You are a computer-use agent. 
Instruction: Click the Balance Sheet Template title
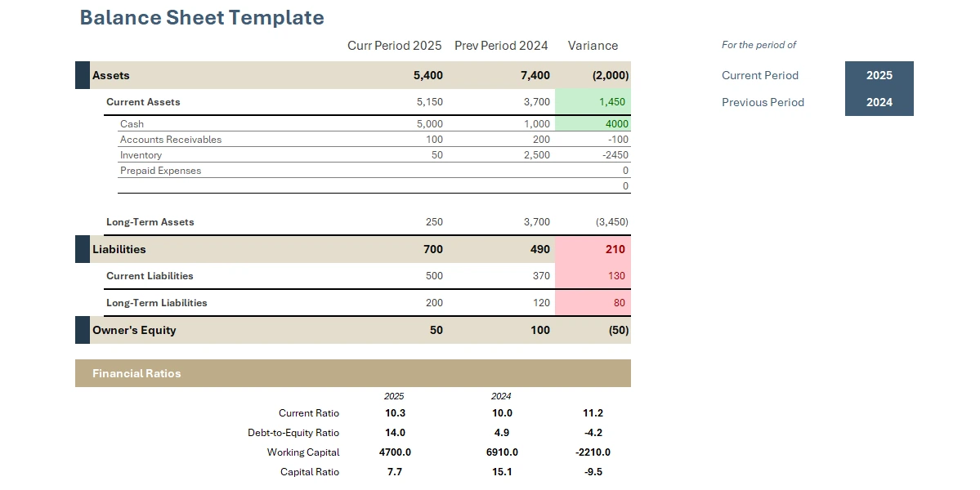point(202,18)
